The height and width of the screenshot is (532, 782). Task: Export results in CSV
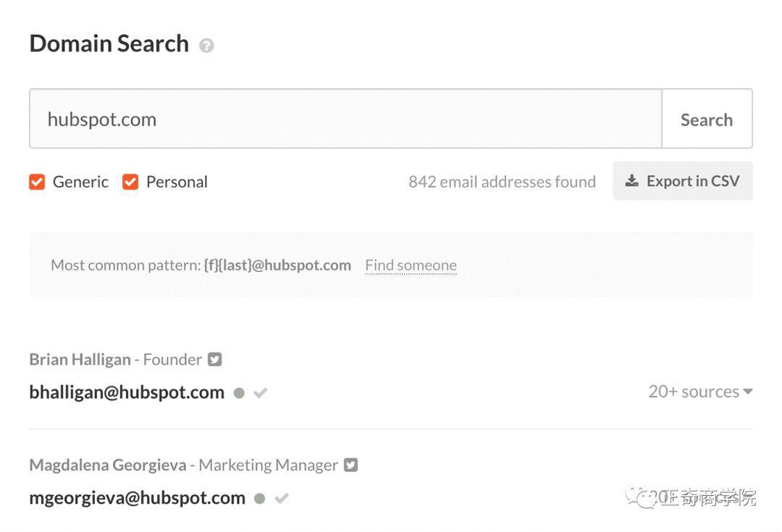(682, 181)
